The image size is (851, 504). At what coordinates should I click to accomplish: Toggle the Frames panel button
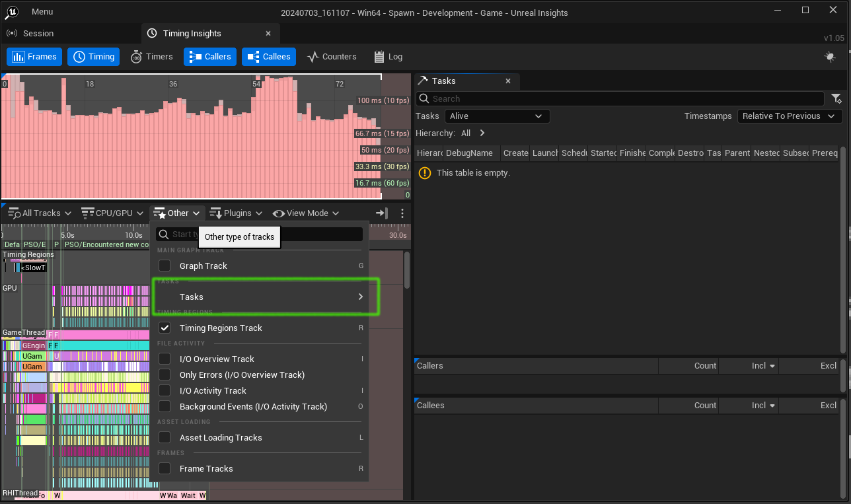coord(35,57)
